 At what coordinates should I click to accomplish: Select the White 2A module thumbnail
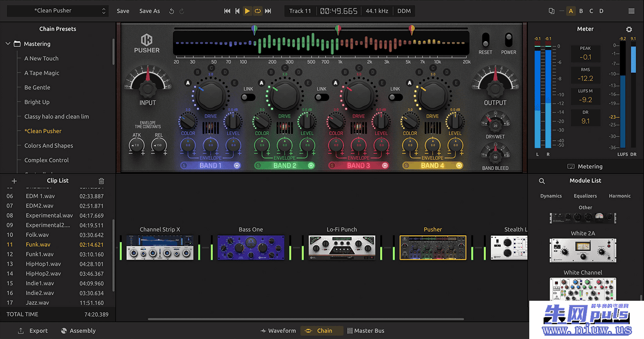(583, 250)
